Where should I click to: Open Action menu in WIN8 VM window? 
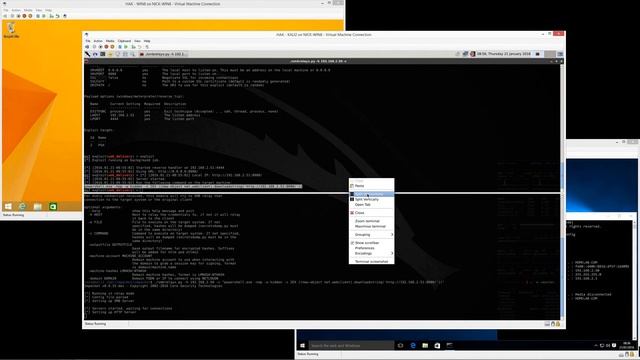coord(16,10)
